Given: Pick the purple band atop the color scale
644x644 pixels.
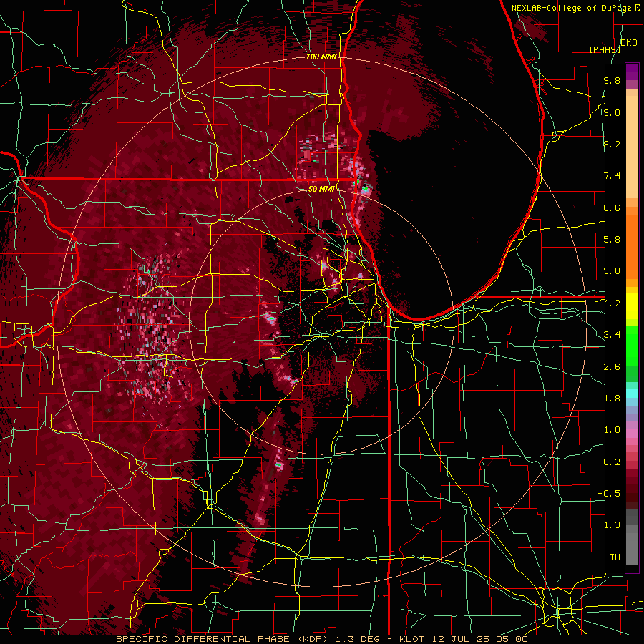Looking at the screenshot, I should 632,72.
